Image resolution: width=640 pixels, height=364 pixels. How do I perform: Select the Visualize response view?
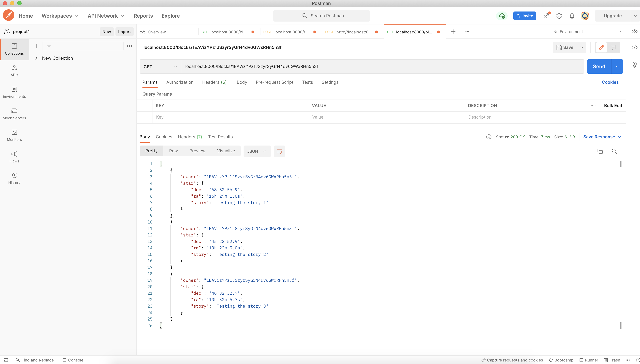click(x=226, y=151)
